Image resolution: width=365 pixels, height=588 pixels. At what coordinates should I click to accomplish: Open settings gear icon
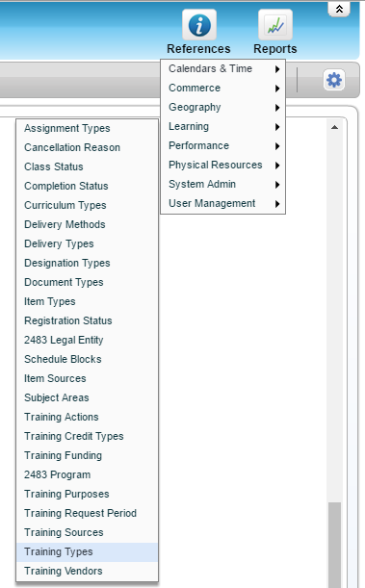[x=334, y=80]
